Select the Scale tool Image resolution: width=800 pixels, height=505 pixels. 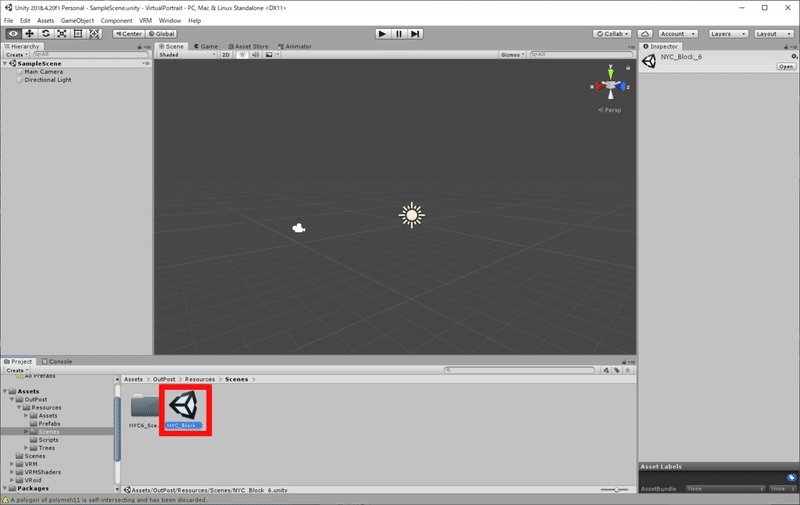tap(62, 34)
